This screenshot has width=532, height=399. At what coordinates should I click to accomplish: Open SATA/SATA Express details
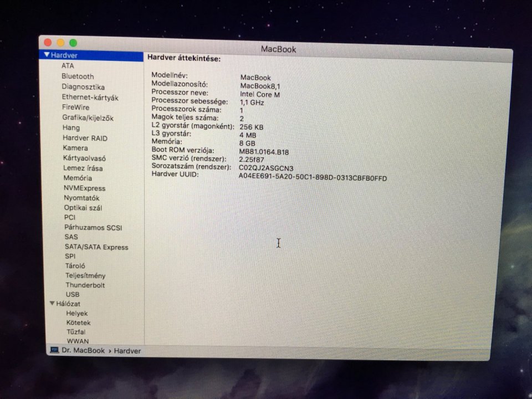pyautogui.click(x=96, y=247)
